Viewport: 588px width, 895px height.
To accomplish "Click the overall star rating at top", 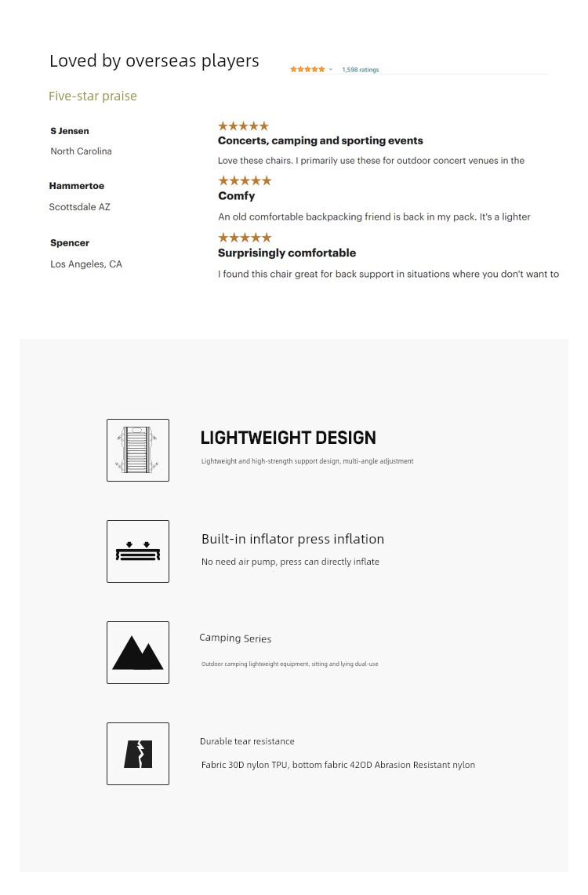I will click(x=307, y=70).
